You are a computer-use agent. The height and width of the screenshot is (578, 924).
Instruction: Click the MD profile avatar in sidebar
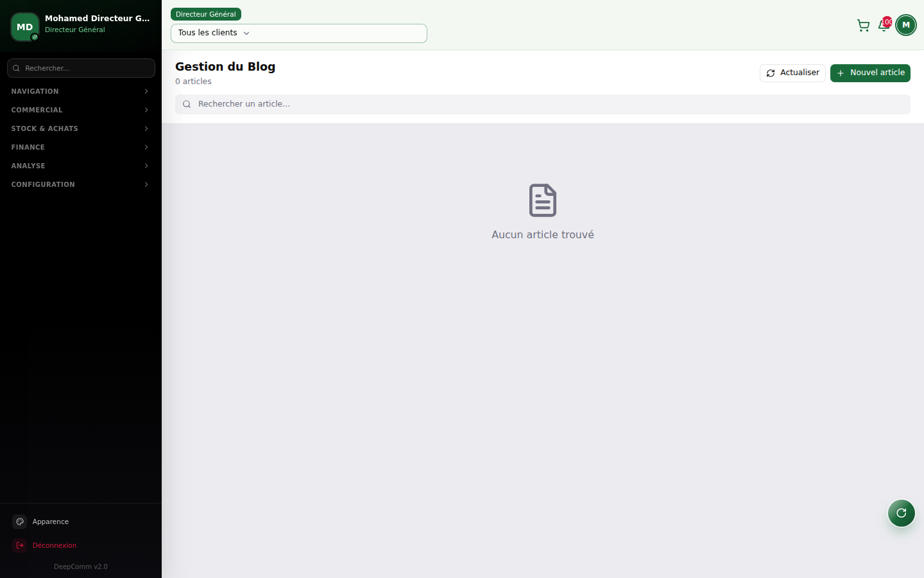click(25, 27)
